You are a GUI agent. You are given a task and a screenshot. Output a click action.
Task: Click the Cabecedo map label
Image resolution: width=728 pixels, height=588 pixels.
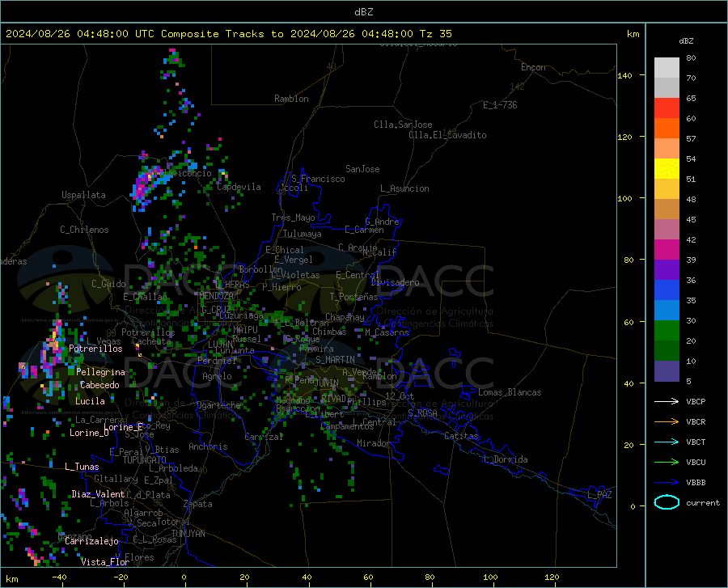point(99,385)
